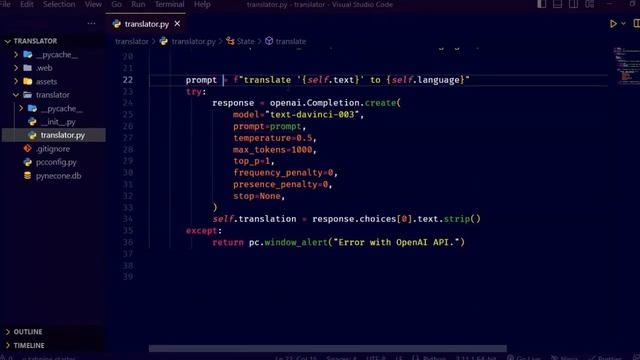Click the translate method cube icon in breadcrumb
Image resolution: width=640 pixels, height=360 pixels.
point(269,41)
